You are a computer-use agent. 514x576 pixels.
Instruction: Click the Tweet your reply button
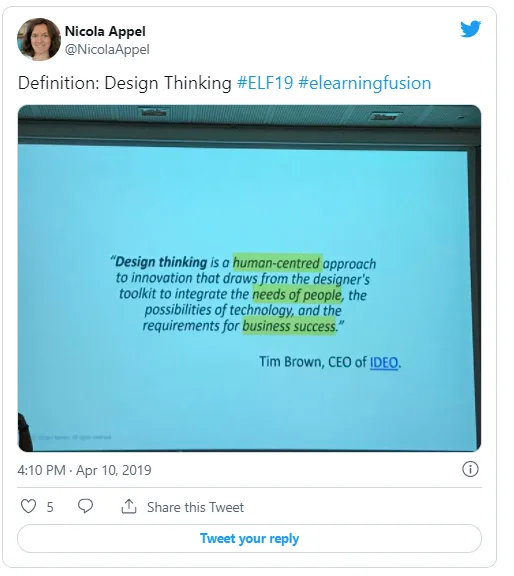[249, 538]
